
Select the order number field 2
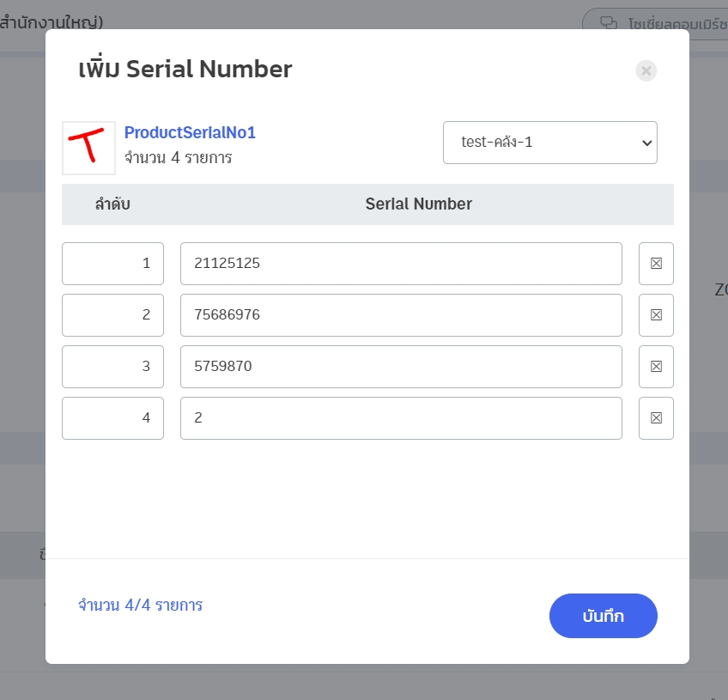[112, 315]
